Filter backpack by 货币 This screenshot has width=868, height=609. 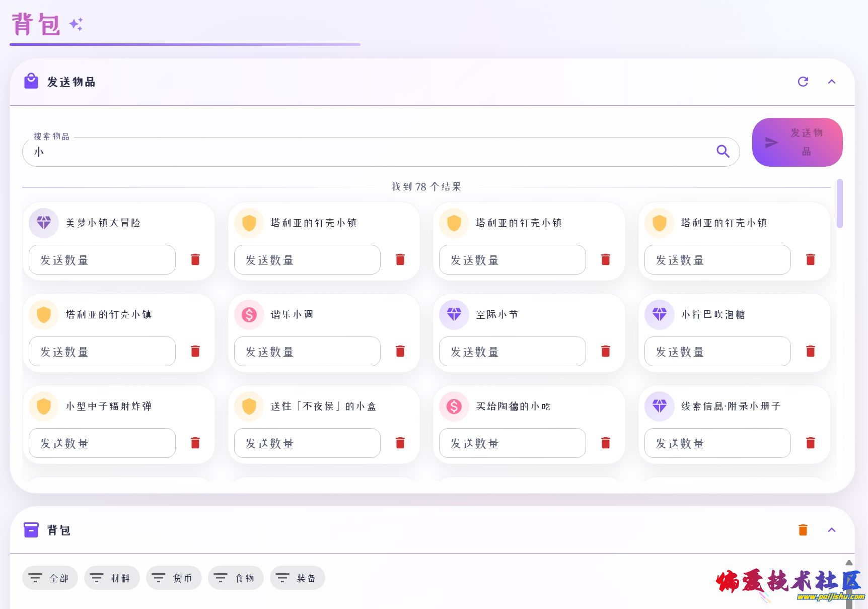pyautogui.click(x=174, y=578)
